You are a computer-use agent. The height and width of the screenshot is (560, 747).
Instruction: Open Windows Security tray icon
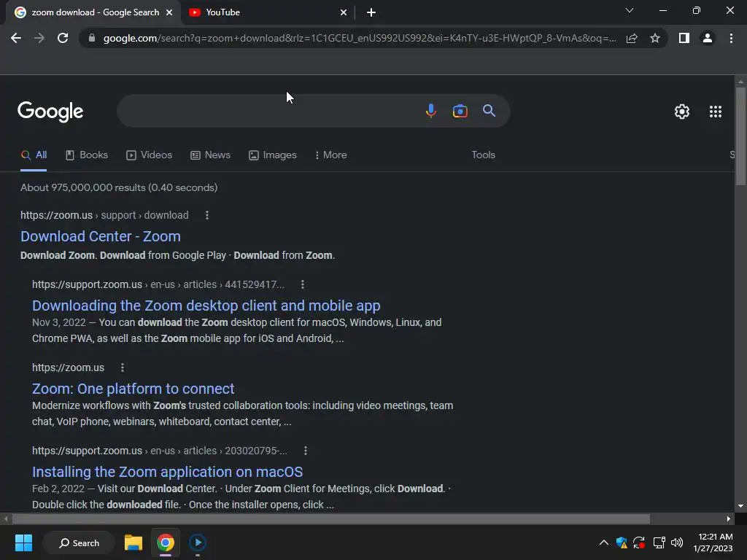point(622,542)
